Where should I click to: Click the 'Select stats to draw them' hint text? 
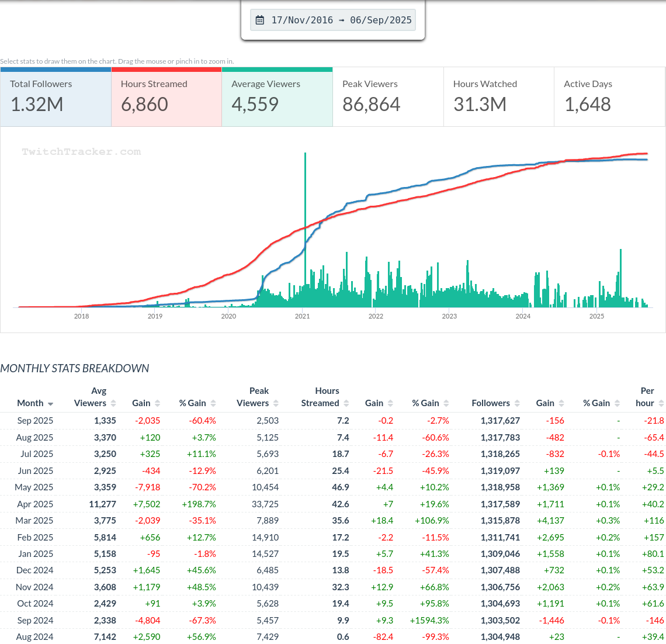(x=117, y=61)
